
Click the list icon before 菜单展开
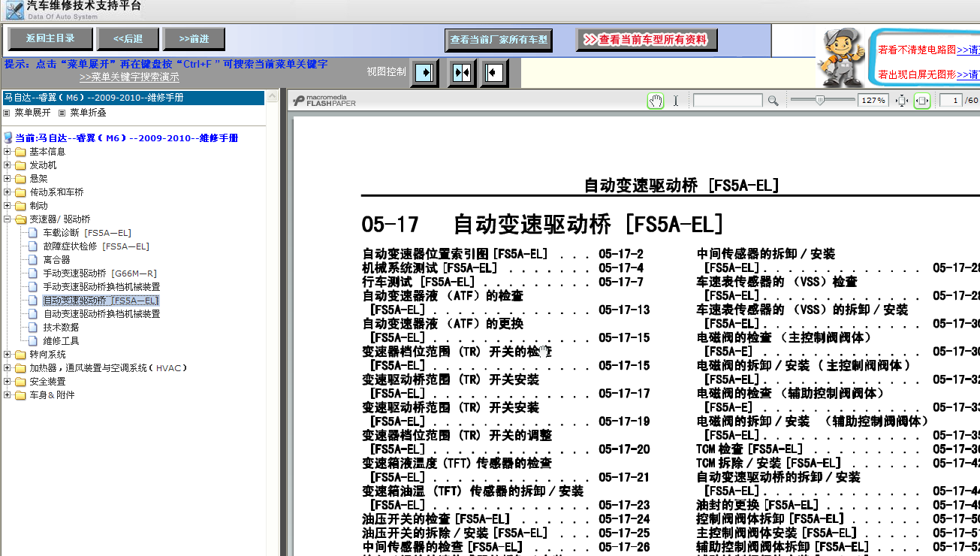pyautogui.click(x=7, y=113)
